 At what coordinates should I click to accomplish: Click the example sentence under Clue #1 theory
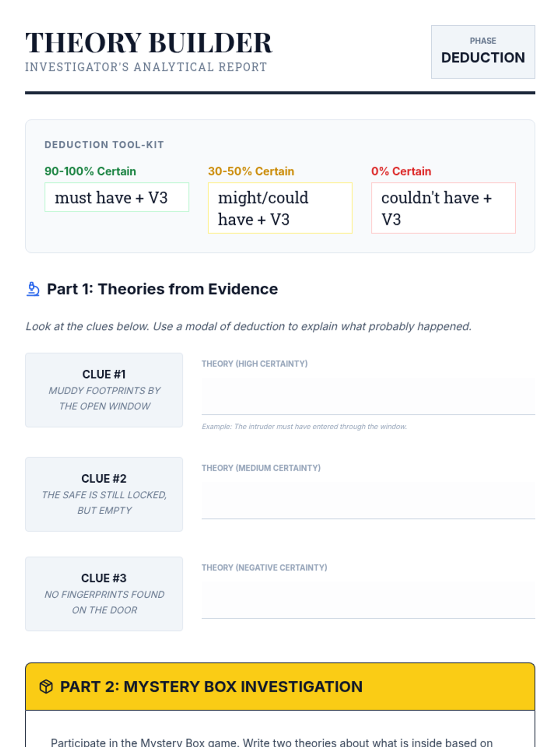coord(304,427)
